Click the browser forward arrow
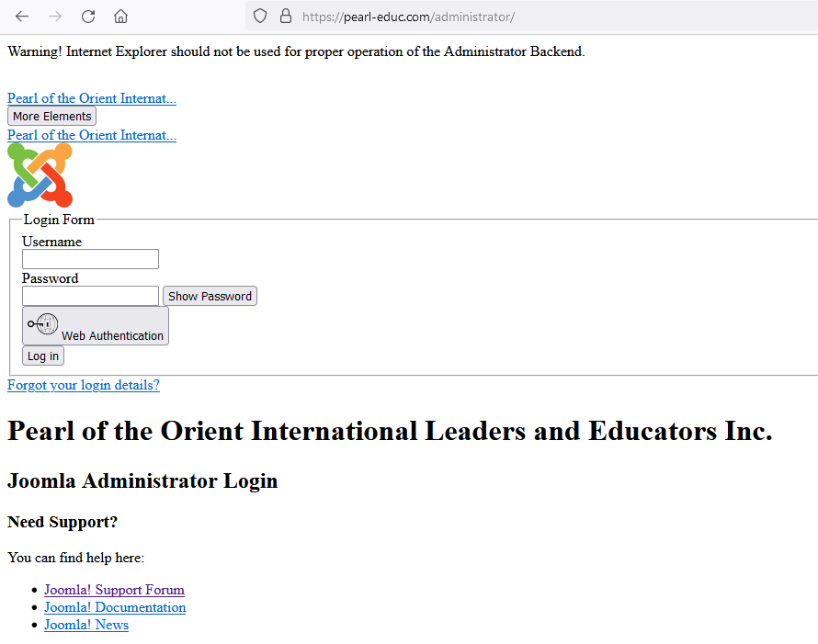This screenshot has height=644, width=818. click(55, 17)
